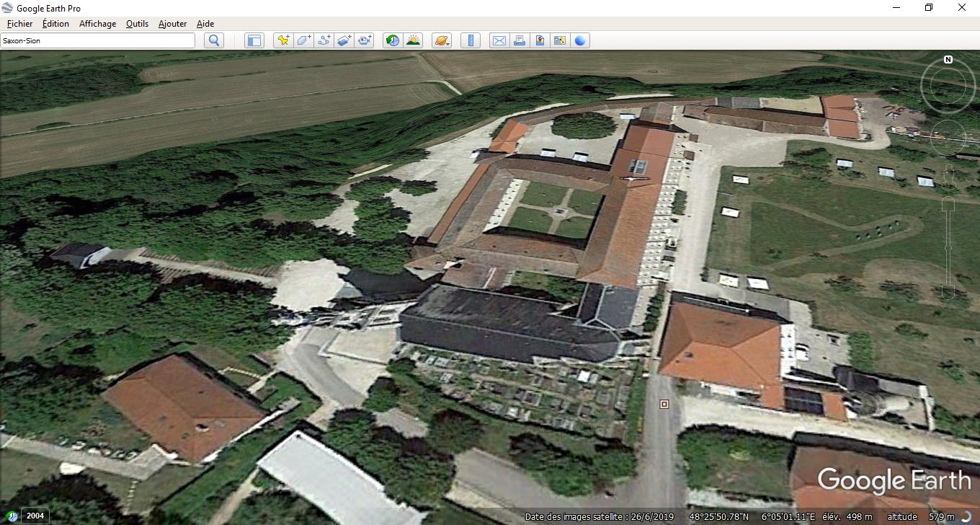
Task: Add a placemark with the pushpin icon
Action: tap(283, 40)
